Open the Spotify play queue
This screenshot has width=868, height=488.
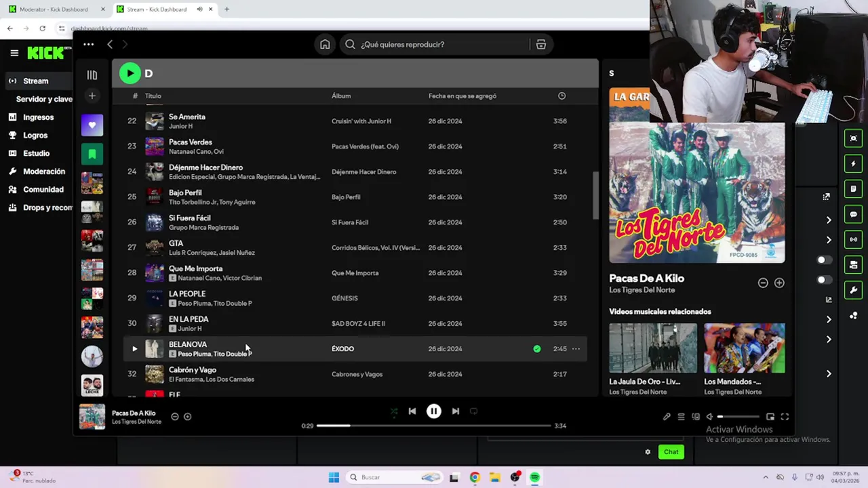pyautogui.click(x=681, y=417)
